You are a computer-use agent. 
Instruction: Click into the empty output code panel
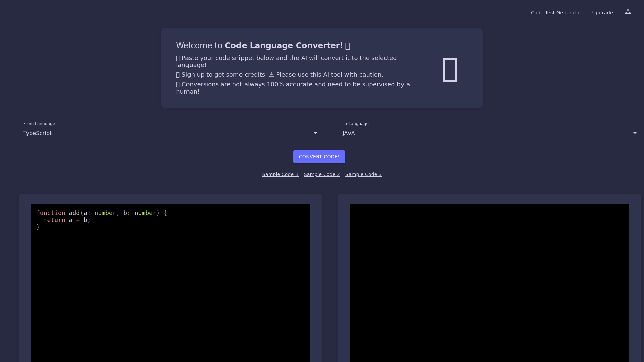click(490, 283)
